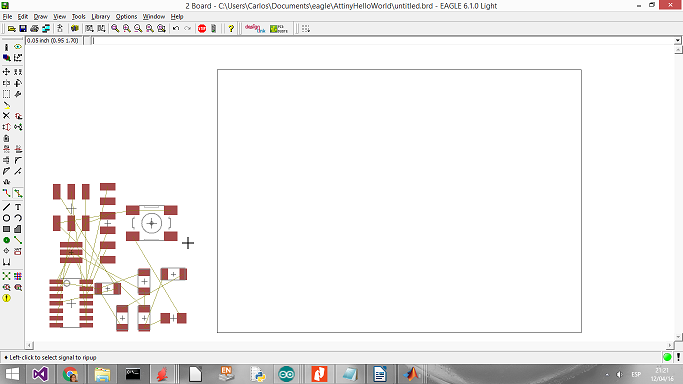
Task: Select the Group selection tool
Action: click(x=6, y=94)
